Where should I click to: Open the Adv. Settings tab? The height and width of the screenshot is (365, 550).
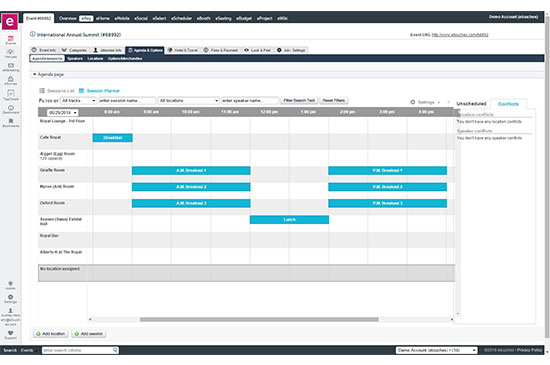[x=291, y=50]
